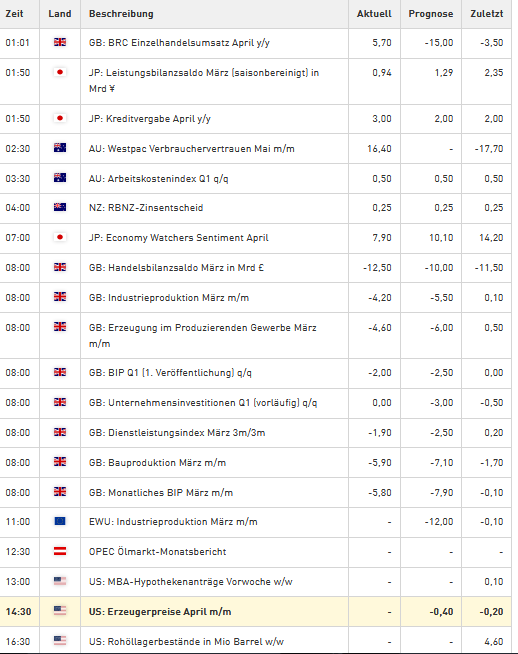Viewport: 518px width, 654px height.
Task: Sort by the Zeit column header
Action: (x=14, y=14)
